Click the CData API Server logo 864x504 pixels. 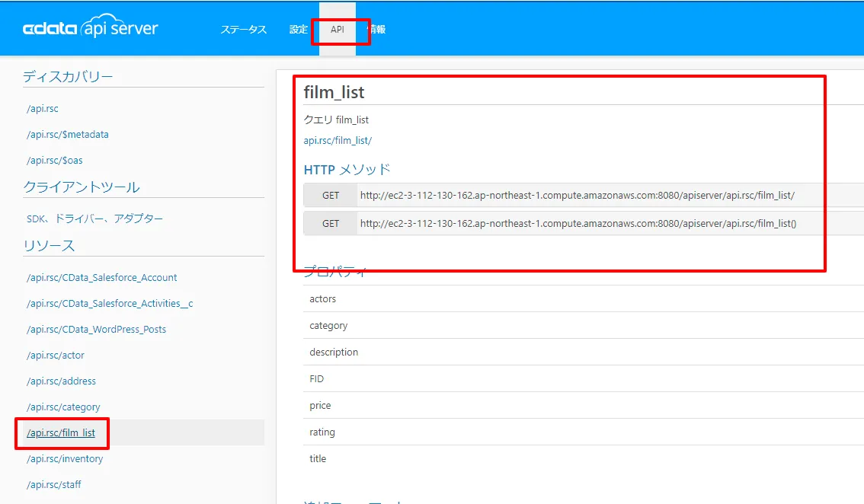pos(90,29)
